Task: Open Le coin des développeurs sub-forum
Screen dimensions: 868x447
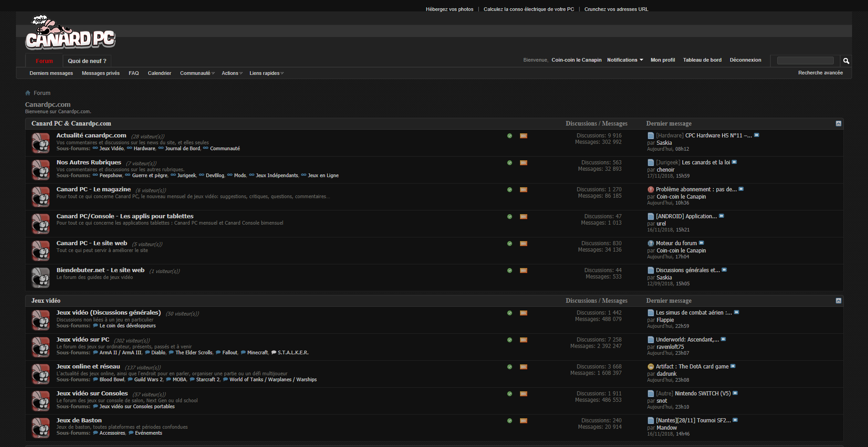Action: point(128,326)
